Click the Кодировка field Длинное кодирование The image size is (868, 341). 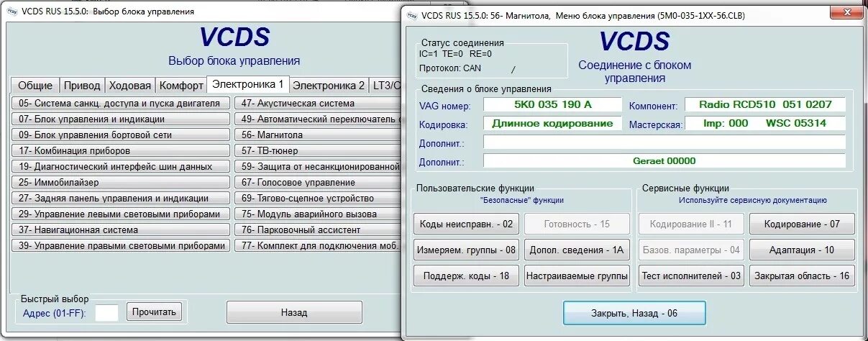click(x=552, y=124)
